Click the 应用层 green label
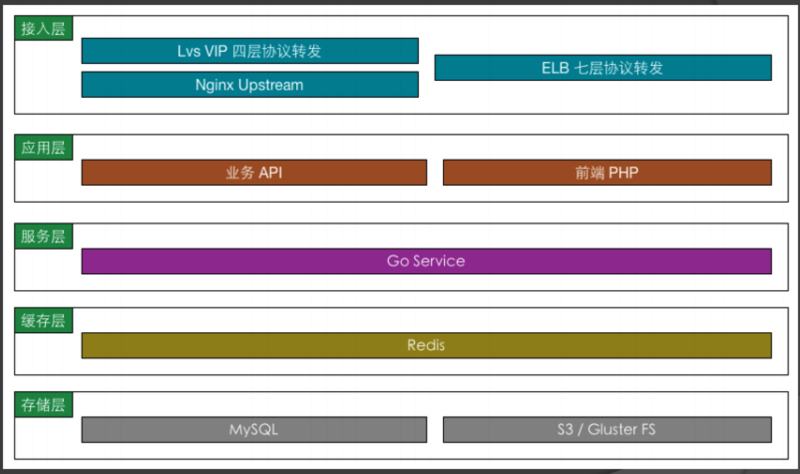This screenshot has width=800, height=474. [x=43, y=147]
